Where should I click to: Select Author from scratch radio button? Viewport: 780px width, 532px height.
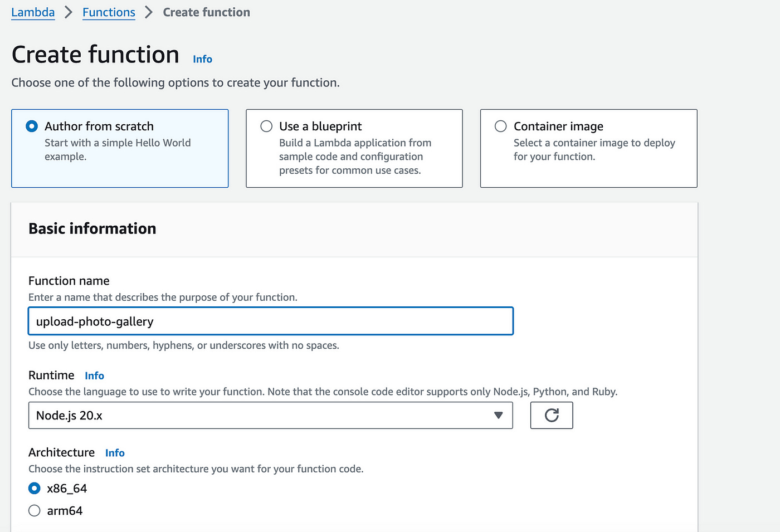pyautogui.click(x=32, y=126)
